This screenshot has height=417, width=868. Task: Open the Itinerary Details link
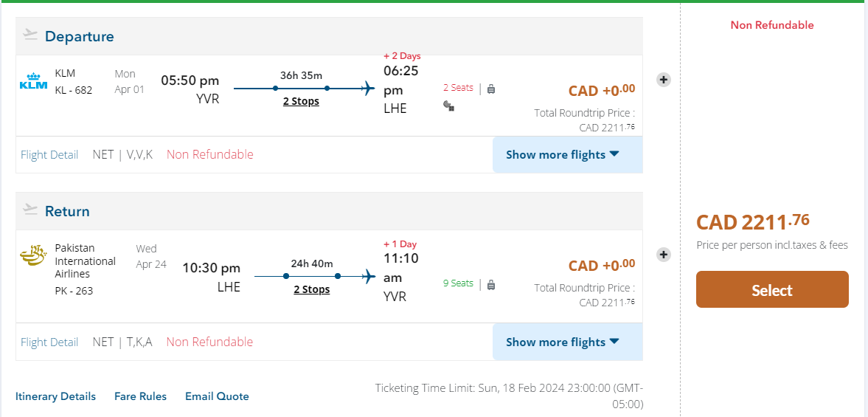55,396
